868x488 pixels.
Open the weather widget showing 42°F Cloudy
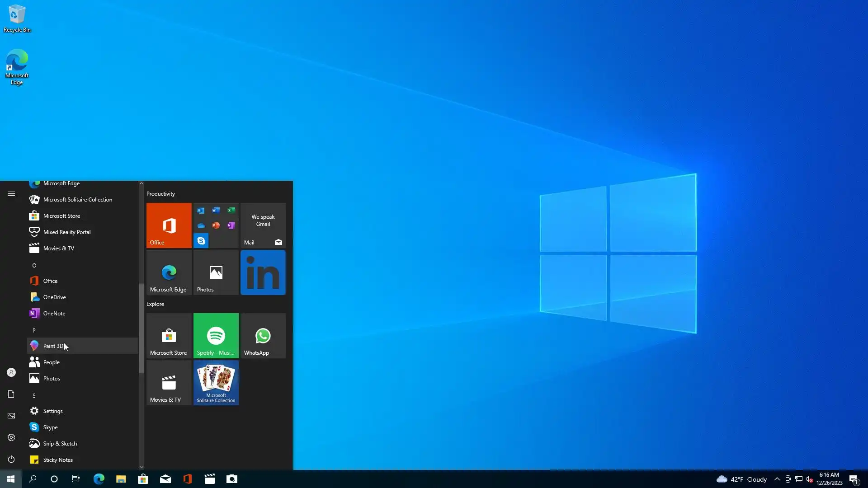[x=741, y=479]
